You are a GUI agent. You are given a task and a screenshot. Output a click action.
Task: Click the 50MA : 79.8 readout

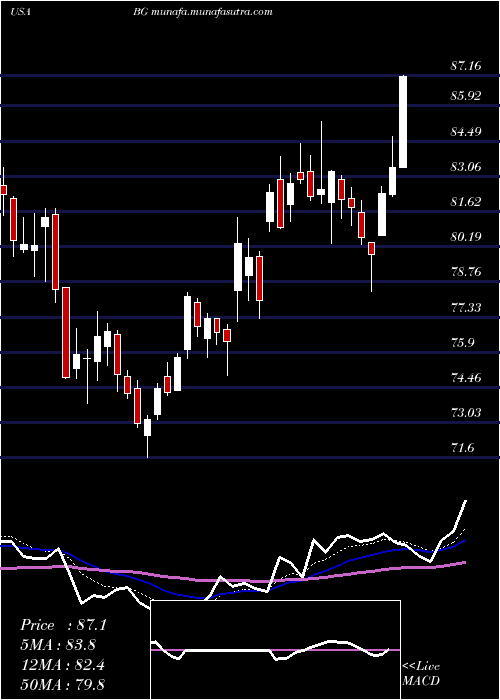pos(63,684)
